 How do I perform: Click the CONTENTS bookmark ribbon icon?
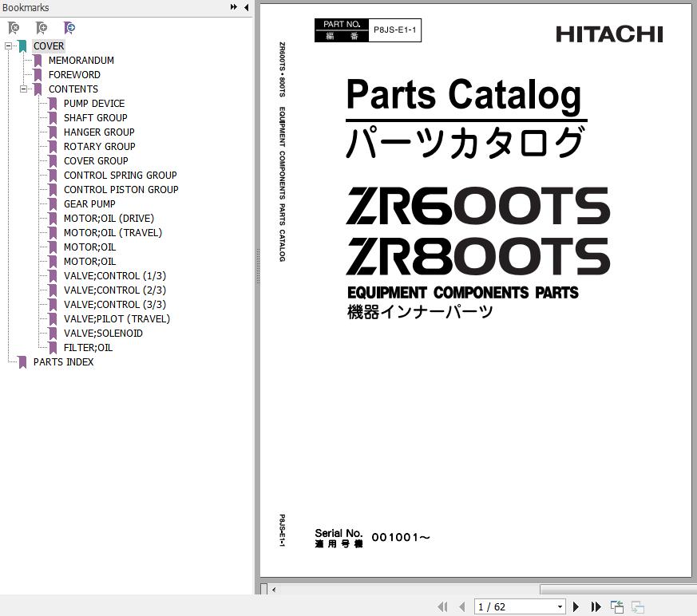tap(38, 89)
